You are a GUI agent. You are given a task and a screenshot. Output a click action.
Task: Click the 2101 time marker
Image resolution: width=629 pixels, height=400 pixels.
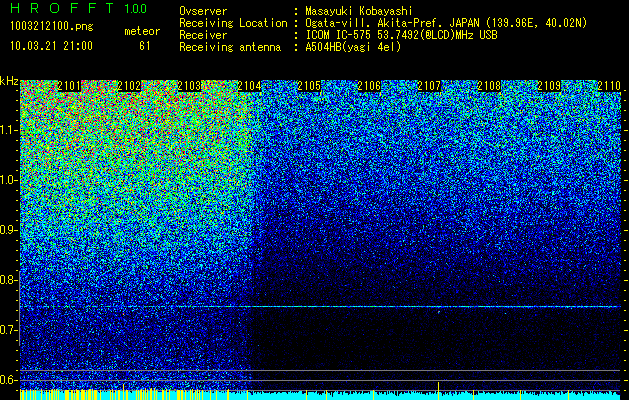point(69,86)
